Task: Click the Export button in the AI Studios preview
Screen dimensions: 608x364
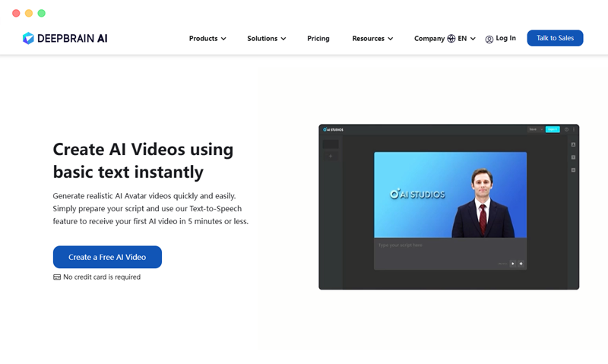Action: pyautogui.click(x=553, y=129)
